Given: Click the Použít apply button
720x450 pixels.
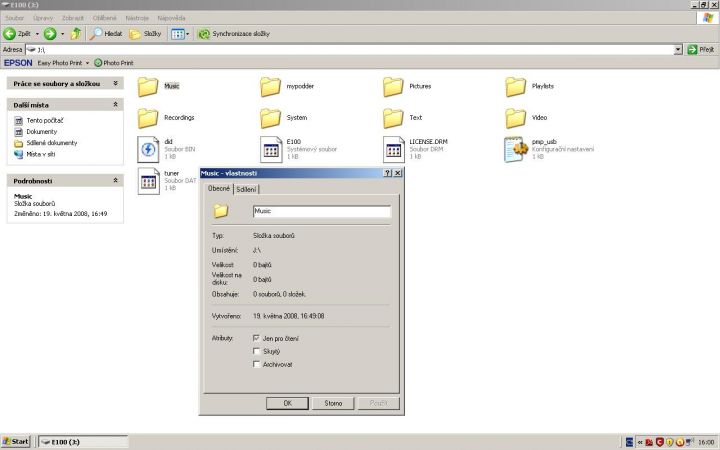Looking at the screenshot, I should click(x=378, y=403).
